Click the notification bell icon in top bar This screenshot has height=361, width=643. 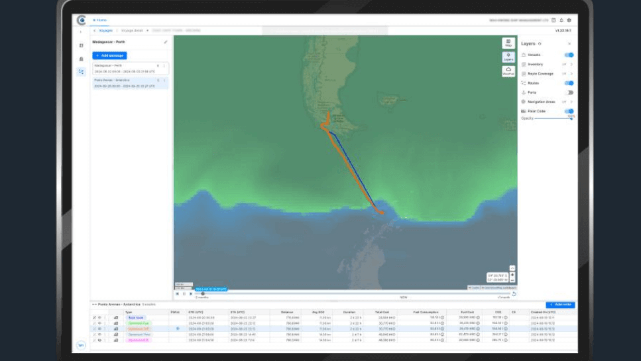coord(561,20)
